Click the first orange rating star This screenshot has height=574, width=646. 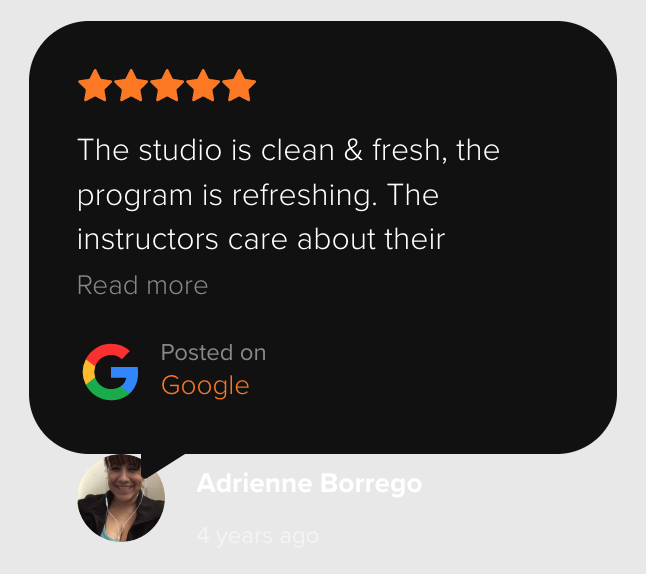point(95,85)
